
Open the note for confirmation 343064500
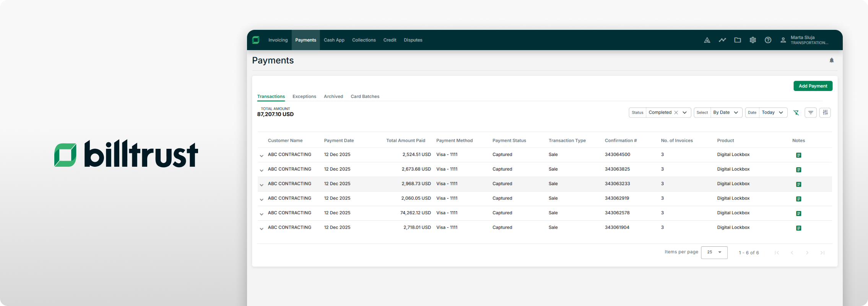(x=798, y=155)
